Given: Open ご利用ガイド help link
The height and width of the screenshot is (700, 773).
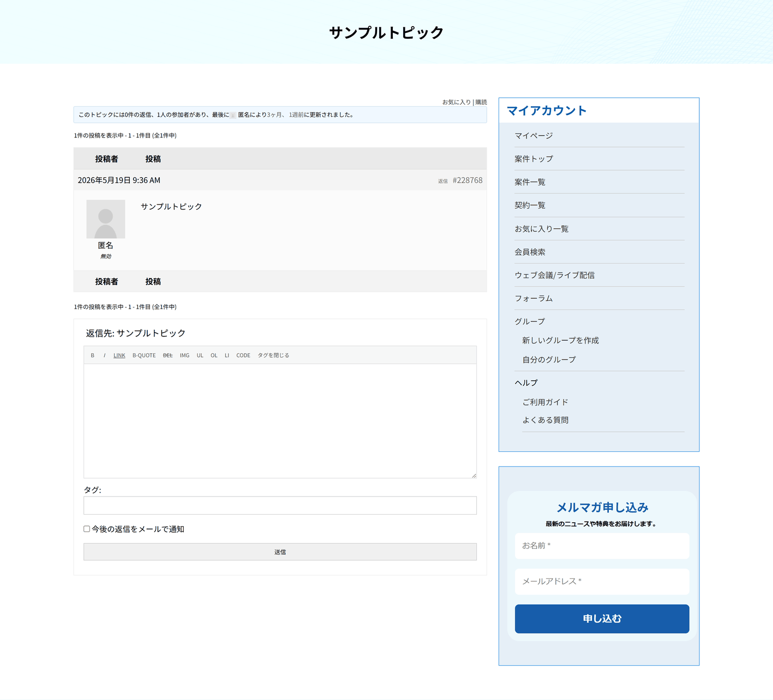Looking at the screenshot, I should tap(546, 402).
